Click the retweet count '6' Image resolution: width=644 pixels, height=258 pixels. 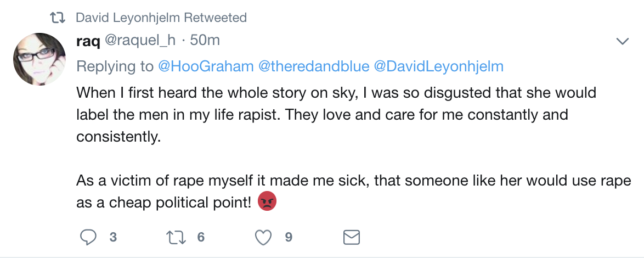(x=200, y=237)
